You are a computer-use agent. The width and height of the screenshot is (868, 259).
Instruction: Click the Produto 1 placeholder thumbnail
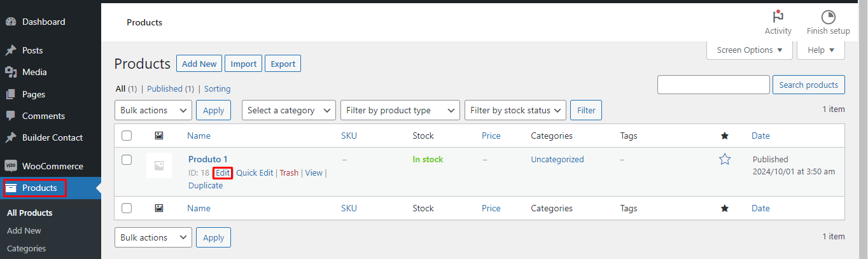point(159,165)
